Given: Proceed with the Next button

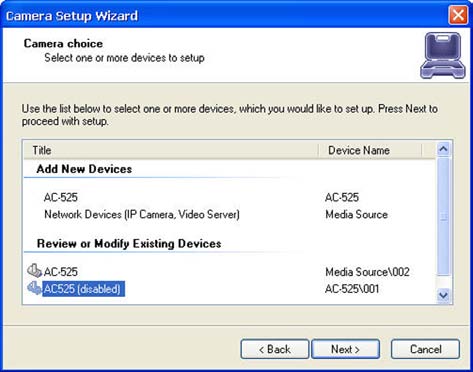Looking at the screenshot, I should point(345,349).
